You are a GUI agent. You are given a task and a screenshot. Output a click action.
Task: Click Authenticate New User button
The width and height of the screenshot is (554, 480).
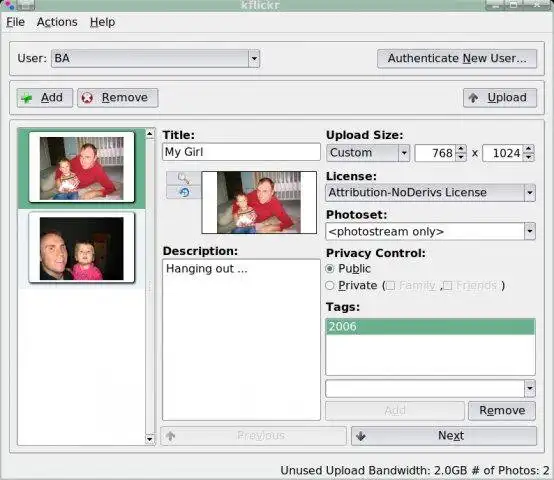pos(457,58)
